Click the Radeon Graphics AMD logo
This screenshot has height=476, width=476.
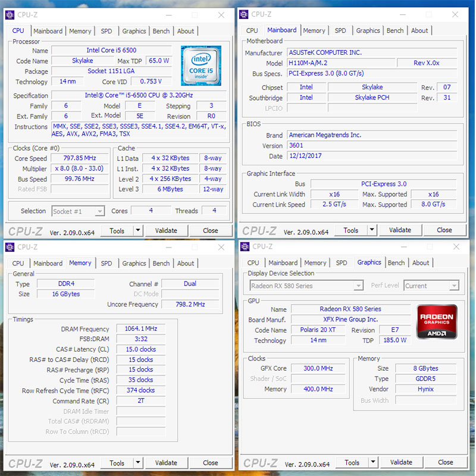coord(437,322)
